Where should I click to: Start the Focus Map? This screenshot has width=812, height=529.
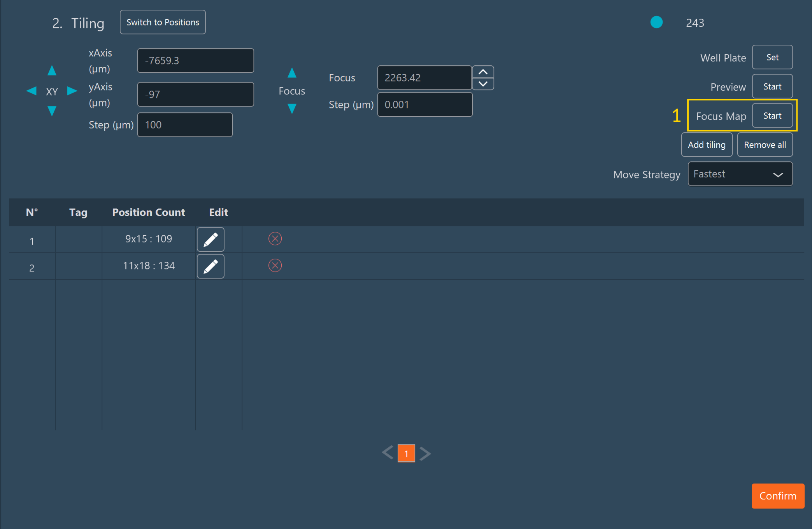coord(772,116)
